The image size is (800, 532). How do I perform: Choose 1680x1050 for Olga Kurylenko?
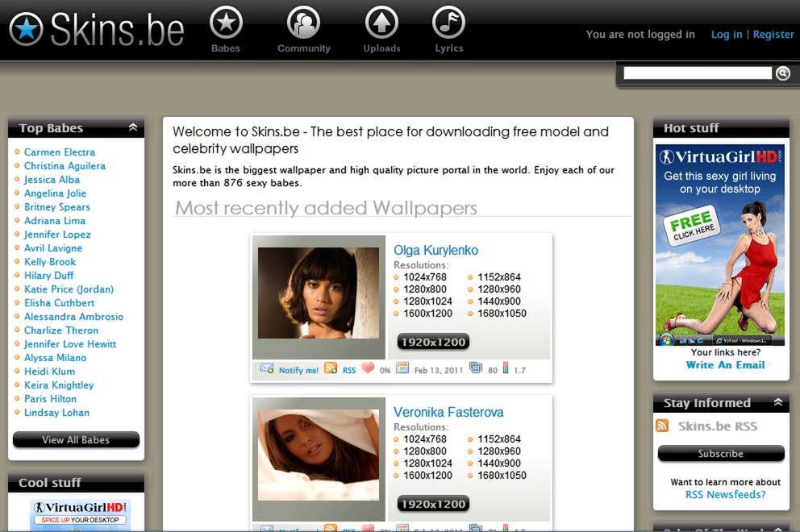point(502,314)
